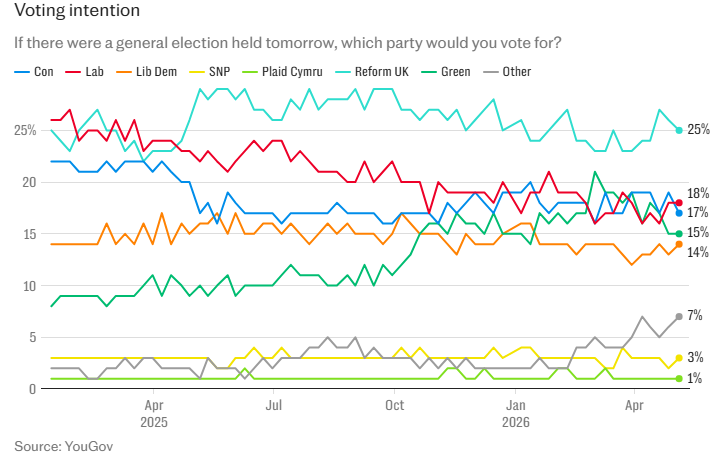Click the Source: YouGov text
This screenshot has width=716, height=460.
[x=63, y=446]
